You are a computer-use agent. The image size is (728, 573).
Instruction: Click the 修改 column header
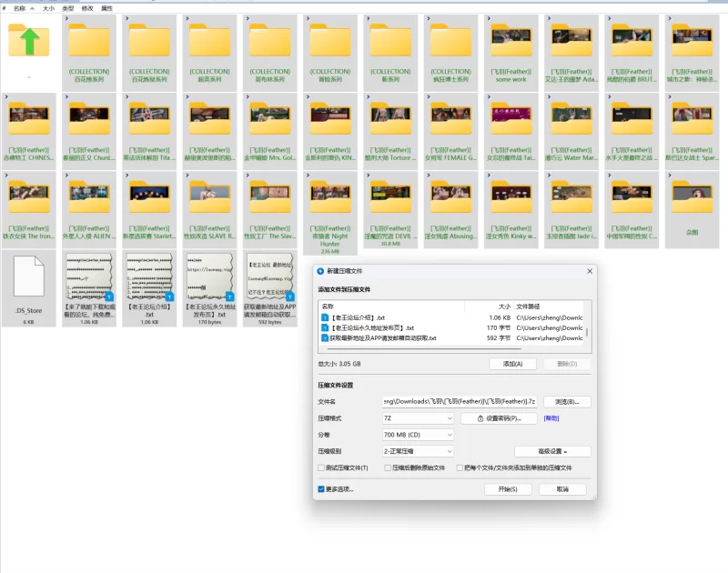[x=87, y=7]
